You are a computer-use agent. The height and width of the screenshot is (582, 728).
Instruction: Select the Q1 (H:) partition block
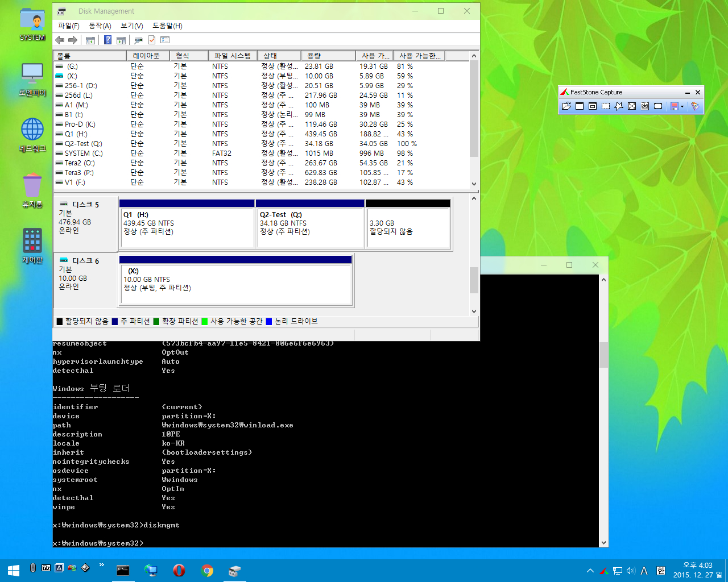coord(187,224)
